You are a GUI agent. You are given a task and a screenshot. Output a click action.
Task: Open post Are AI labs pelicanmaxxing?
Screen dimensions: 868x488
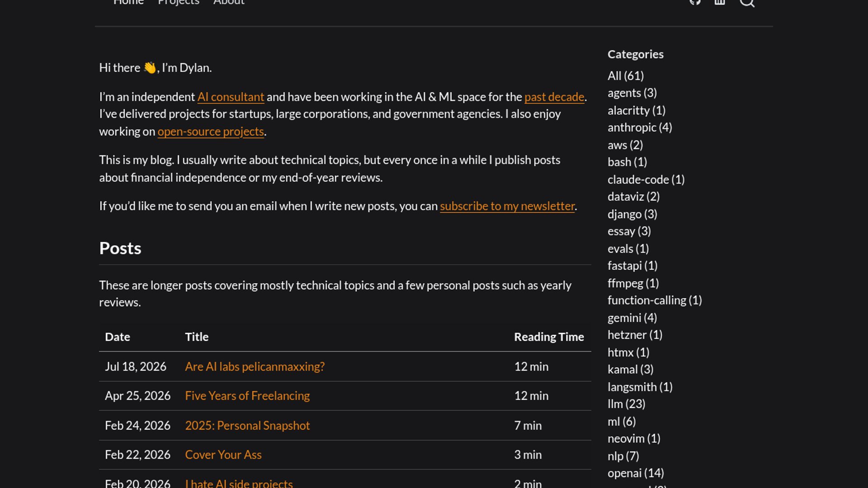pyautogui.click(x=255, y=366)
